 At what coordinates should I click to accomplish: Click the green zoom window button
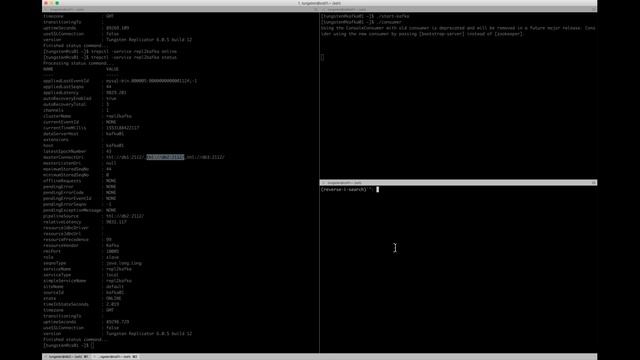point(57,3)
